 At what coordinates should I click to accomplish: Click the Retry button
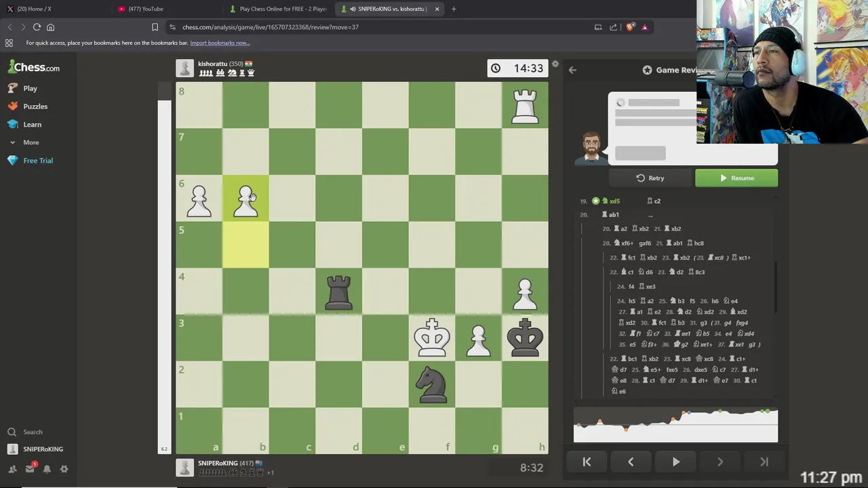point(650,178)
